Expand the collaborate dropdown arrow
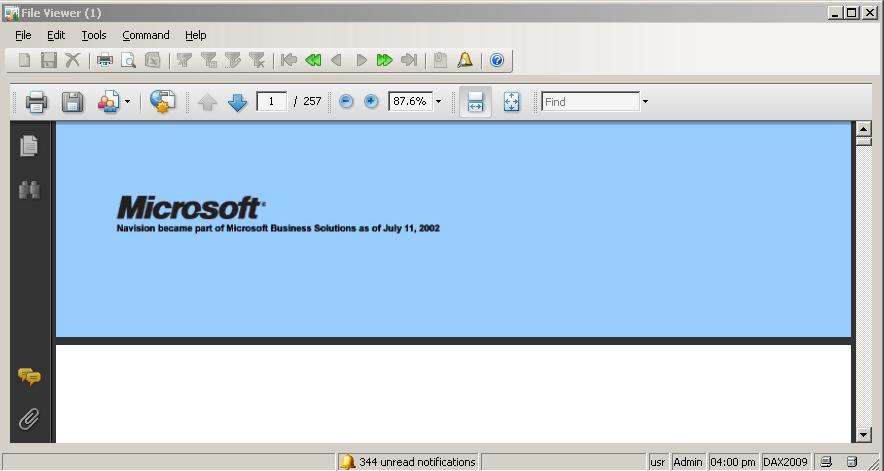 (x=127, y=102)
